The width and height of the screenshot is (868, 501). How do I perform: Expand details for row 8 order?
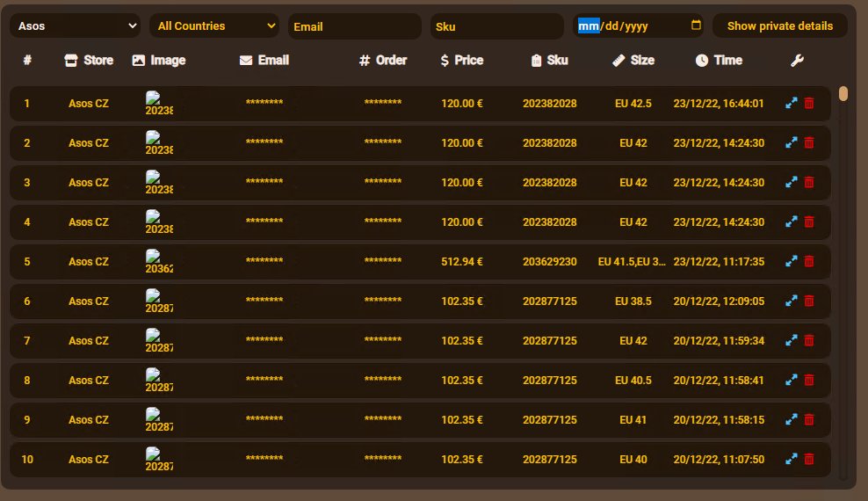(791, 381)
